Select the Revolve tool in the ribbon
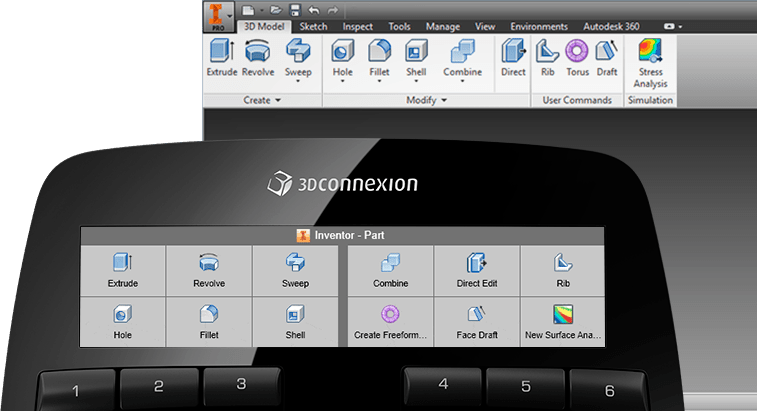The width and height of the screenshot is (757, 411). pos(258,58)
